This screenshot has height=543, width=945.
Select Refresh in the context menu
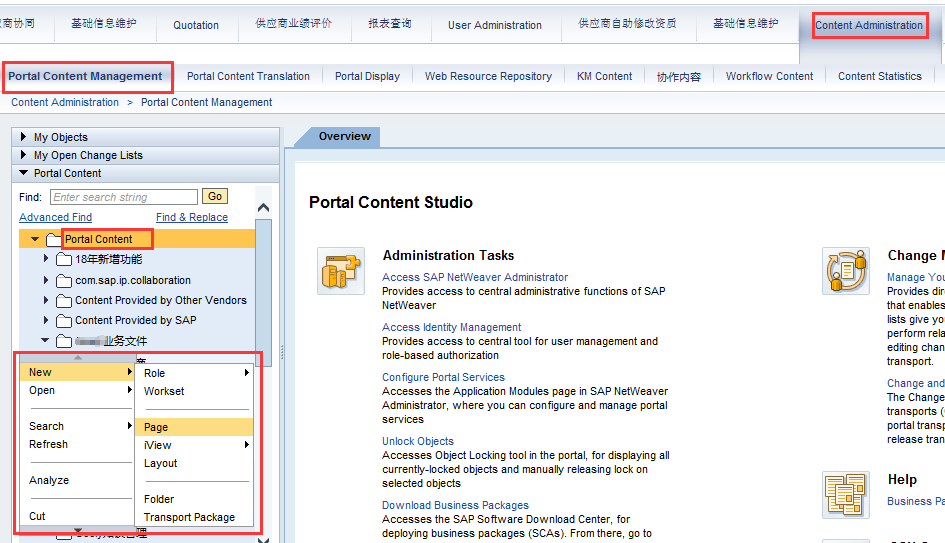(x=77, y=444)
